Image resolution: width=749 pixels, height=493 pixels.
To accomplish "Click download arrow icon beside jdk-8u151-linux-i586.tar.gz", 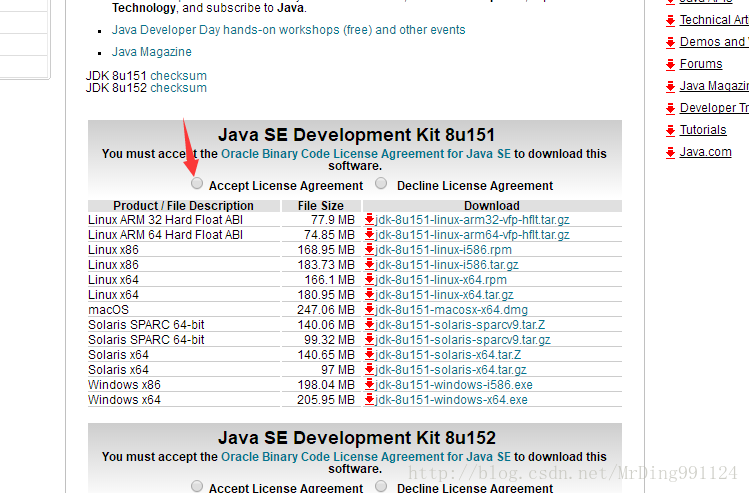I will (369, 265).
